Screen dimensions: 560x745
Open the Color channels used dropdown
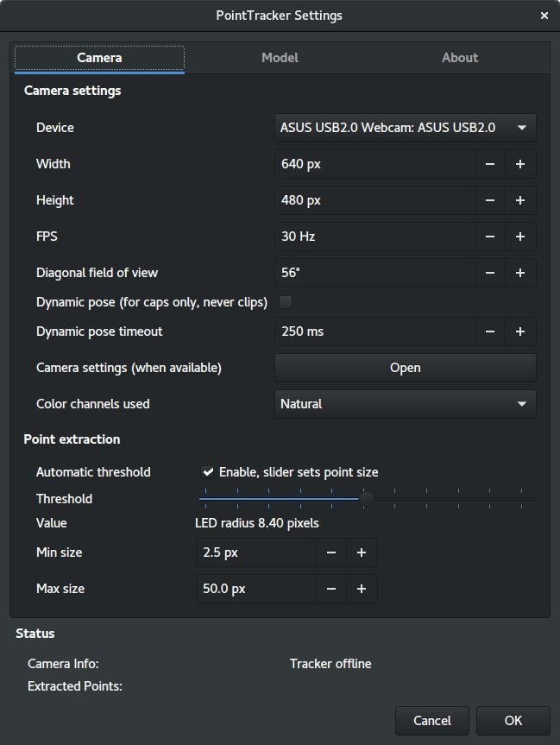click(x=405, y=403)
